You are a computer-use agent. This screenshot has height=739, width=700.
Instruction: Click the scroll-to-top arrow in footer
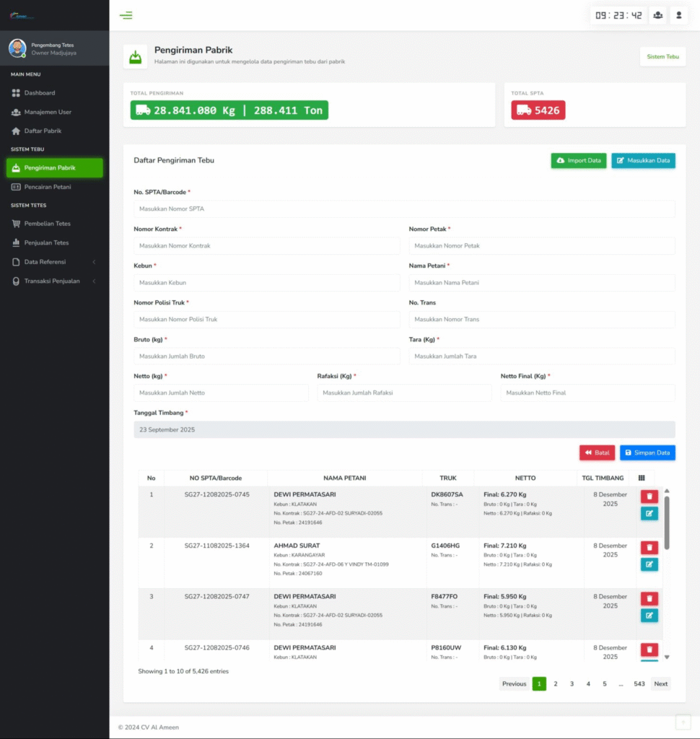pyautogui.click(x=682, y=722)
